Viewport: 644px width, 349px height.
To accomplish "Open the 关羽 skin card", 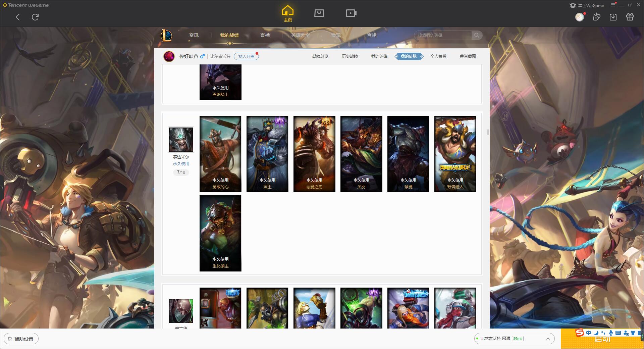I will point(361,154).
